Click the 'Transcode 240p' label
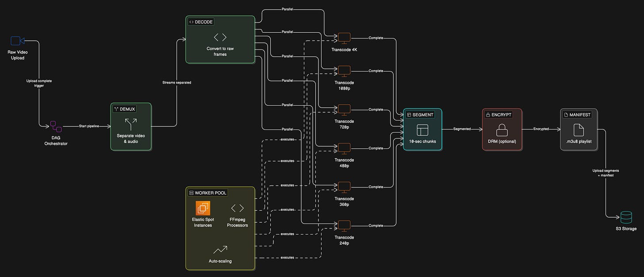Viewport: 644px width, 277px height. coord(344,240)
